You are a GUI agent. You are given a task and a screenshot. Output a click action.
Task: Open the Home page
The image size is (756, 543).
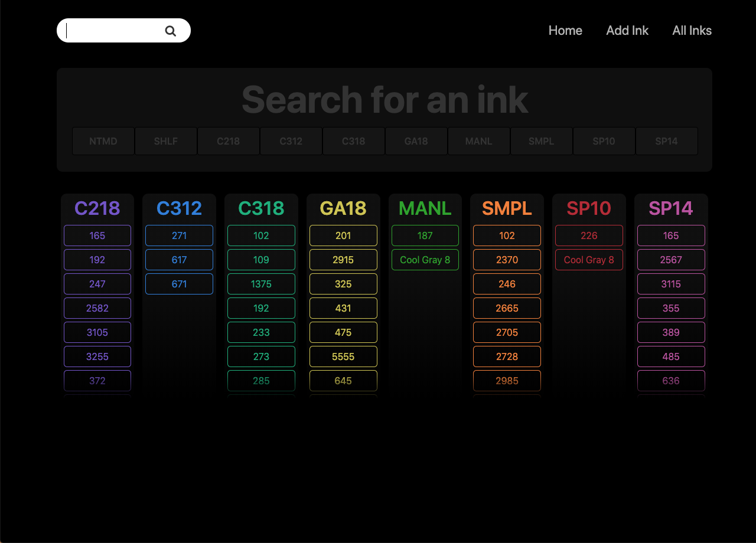565,31
